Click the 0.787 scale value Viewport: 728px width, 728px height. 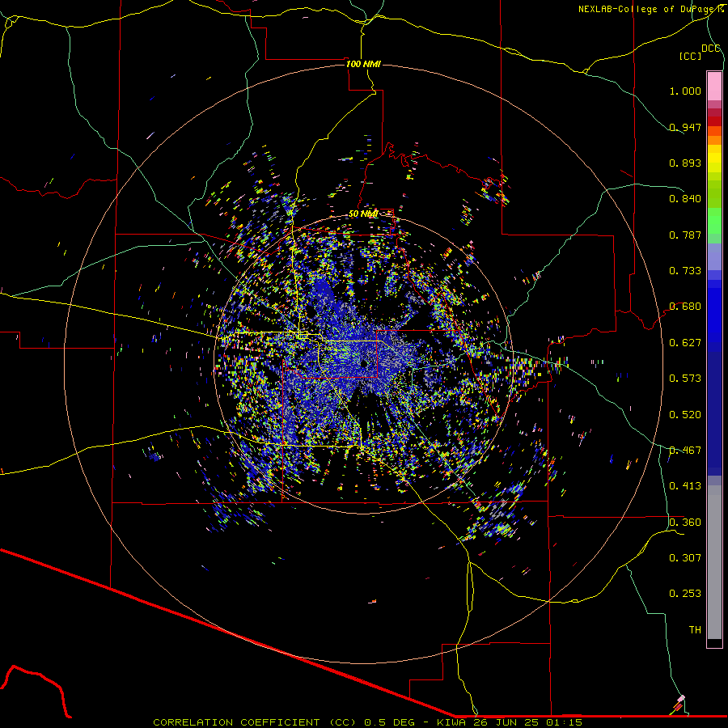(x=685, y=235)
